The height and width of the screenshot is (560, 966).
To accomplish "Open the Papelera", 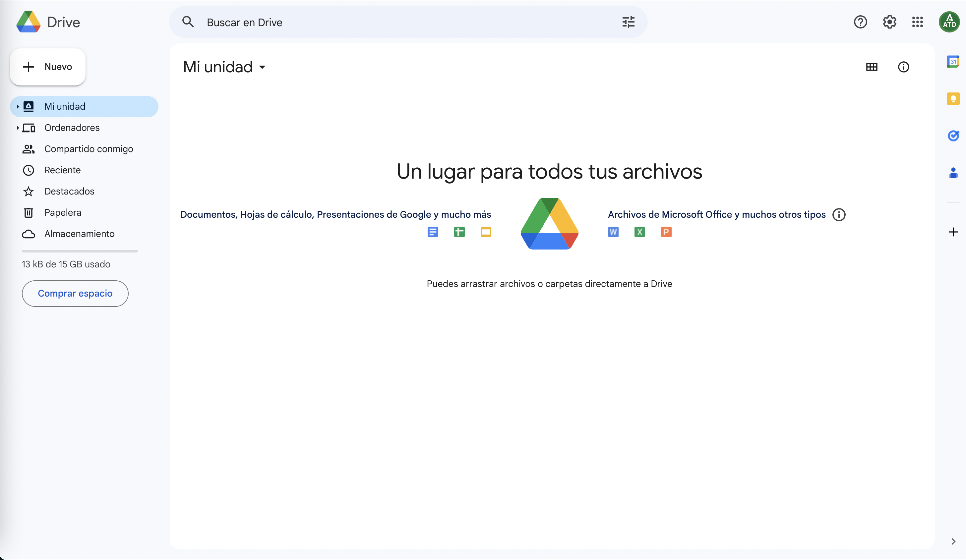I will 84,212.
